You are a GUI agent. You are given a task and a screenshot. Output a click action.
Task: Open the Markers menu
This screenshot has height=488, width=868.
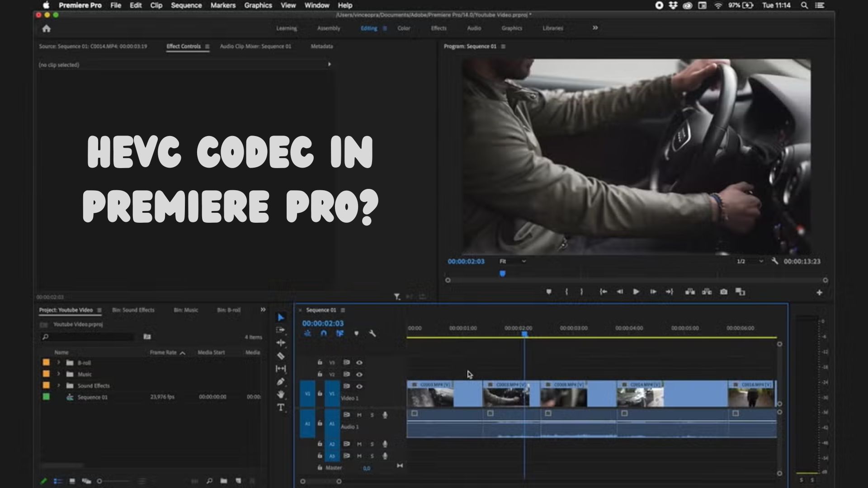[223, 5]
